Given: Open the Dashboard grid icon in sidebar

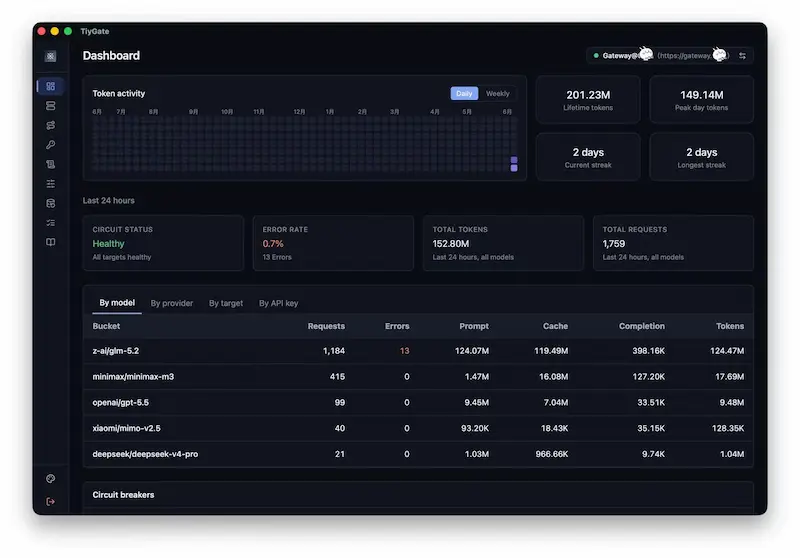Looking at the screenshot, I should click(x=51, y=86).
